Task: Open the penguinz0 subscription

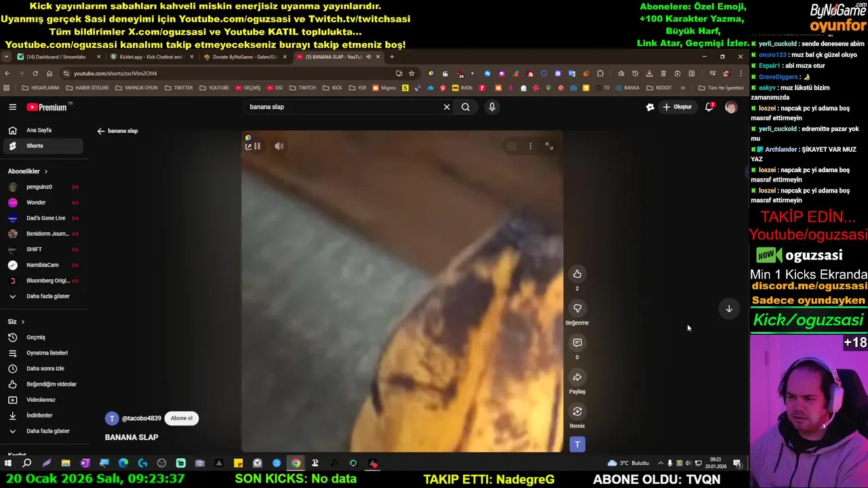Action: [x=42, y=187]
